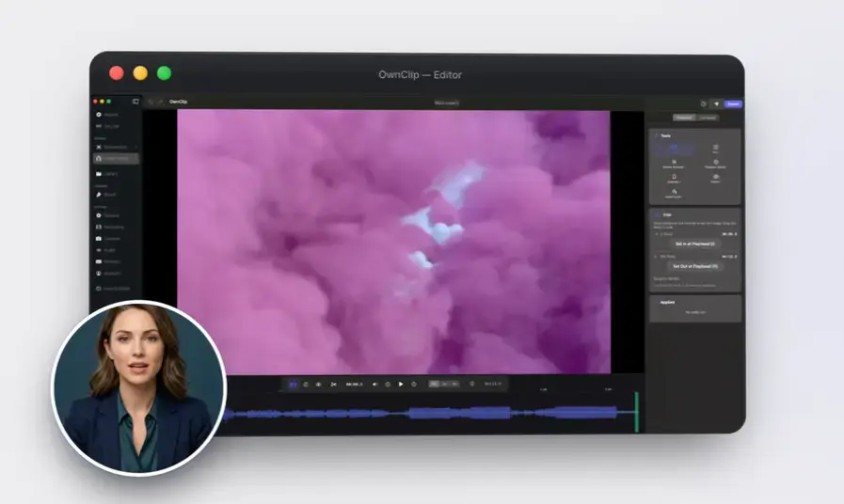
Task: Mute audio with the speaker icon
Action: [375, 384]
